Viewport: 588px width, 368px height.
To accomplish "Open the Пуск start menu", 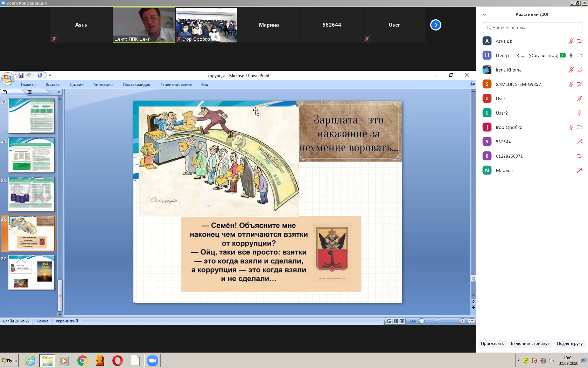I will [9, 361].
